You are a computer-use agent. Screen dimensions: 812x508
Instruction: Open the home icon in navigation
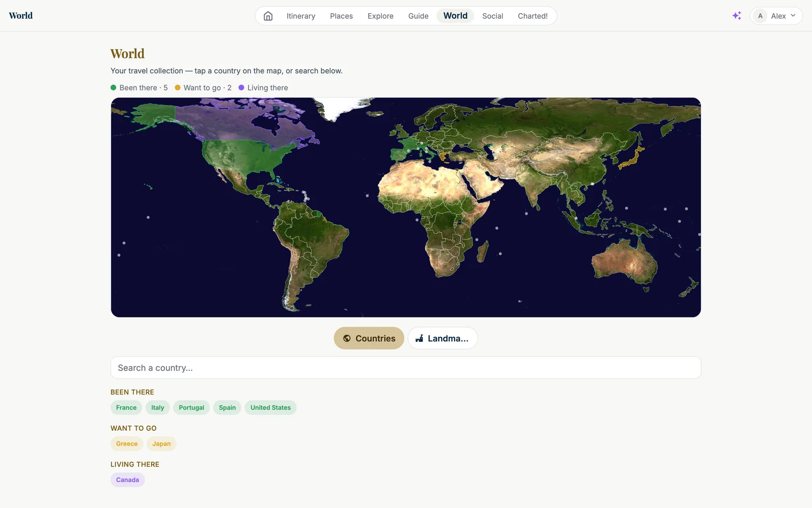268,16
